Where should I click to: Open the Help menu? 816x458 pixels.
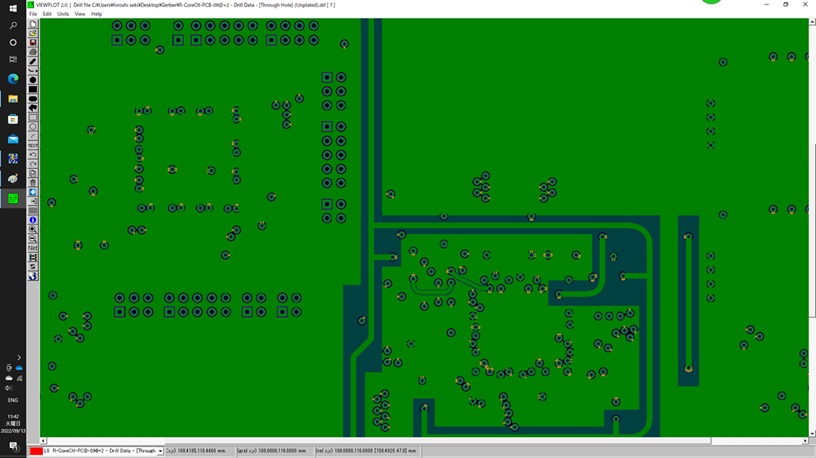coord(96,14)
